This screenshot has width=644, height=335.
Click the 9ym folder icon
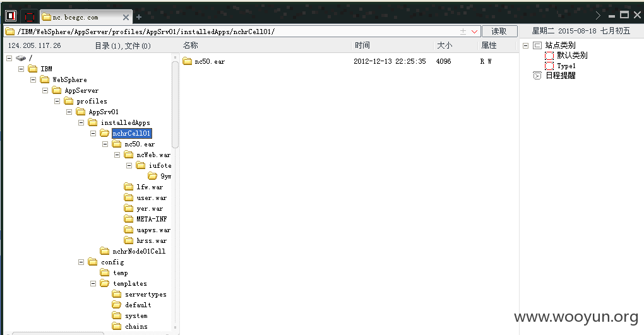[x=153, y=176]
